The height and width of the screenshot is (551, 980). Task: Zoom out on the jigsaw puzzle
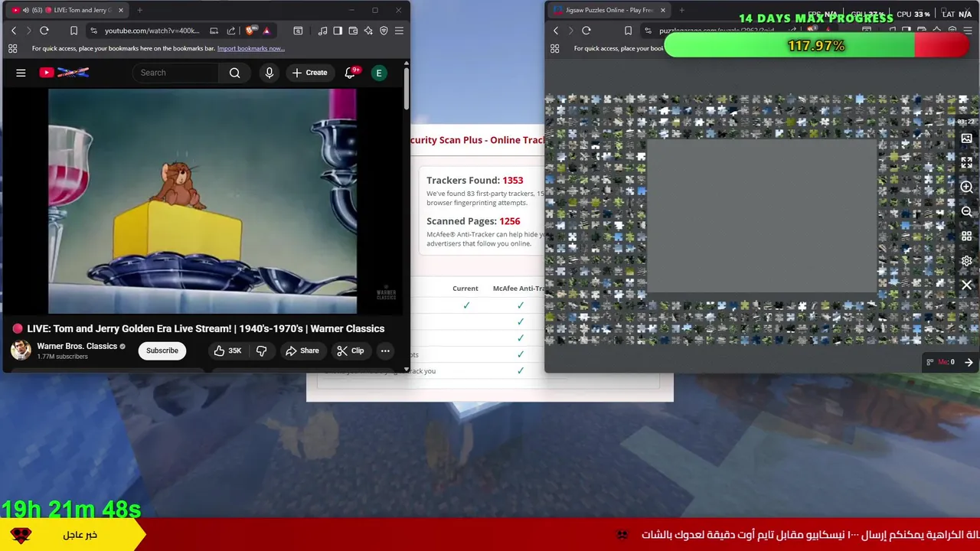pyautogui.click(x=967, y=212)
